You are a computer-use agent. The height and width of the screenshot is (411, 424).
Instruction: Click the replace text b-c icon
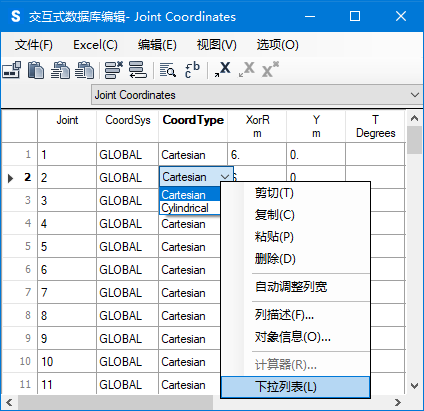pyautogui.click(x=192, y=70)
